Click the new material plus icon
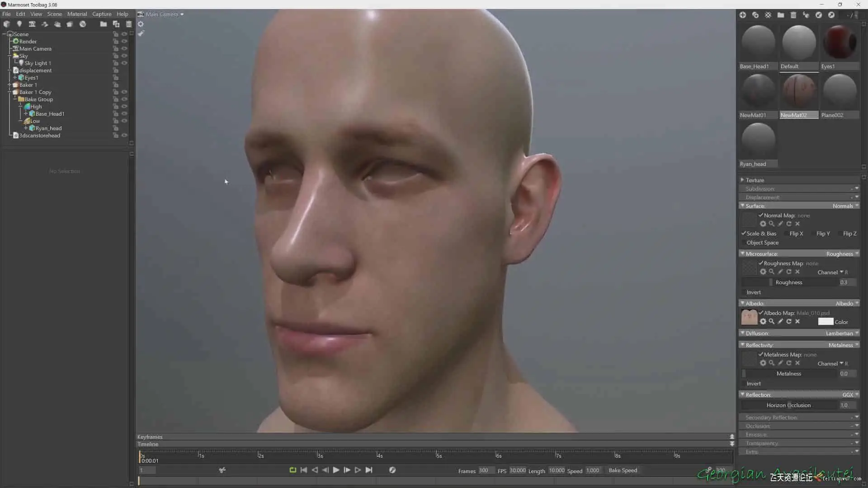This screenshot has width=868, height=488. 743,15
